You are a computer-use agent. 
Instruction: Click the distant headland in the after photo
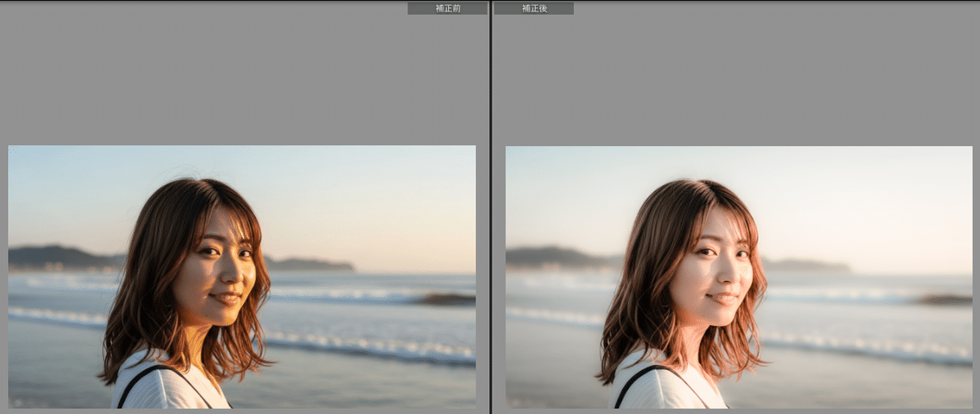pos(555,257)
